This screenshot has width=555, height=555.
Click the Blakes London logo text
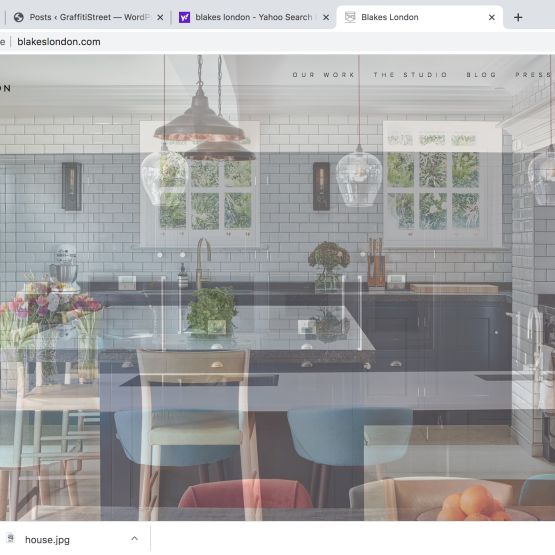pos(6,88)
